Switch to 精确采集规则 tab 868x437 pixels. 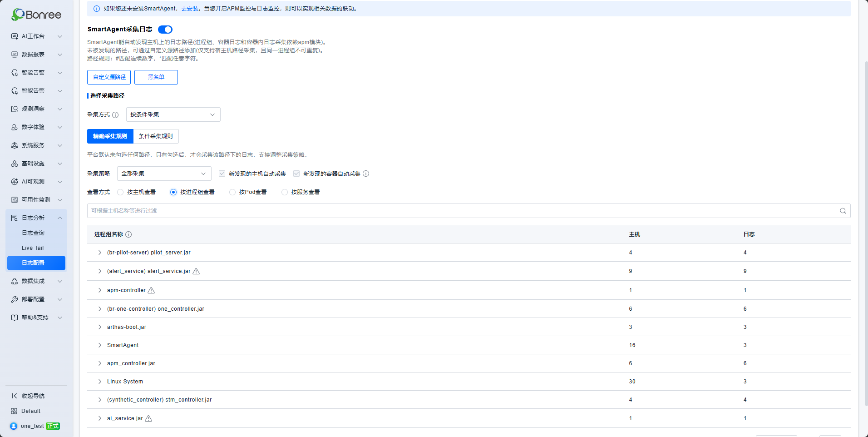pyautogui.click(x=110, y=136)
